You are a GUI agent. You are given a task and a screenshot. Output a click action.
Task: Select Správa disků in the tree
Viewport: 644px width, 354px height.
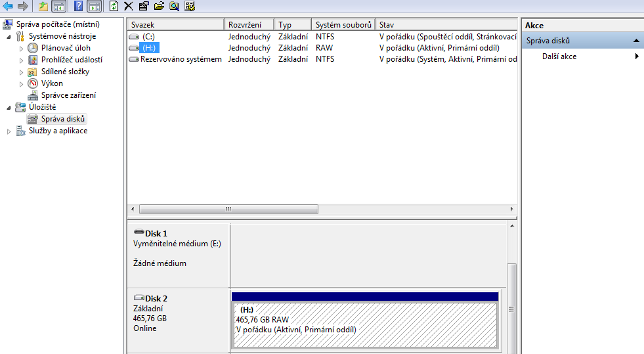click(x=63, y=119)
